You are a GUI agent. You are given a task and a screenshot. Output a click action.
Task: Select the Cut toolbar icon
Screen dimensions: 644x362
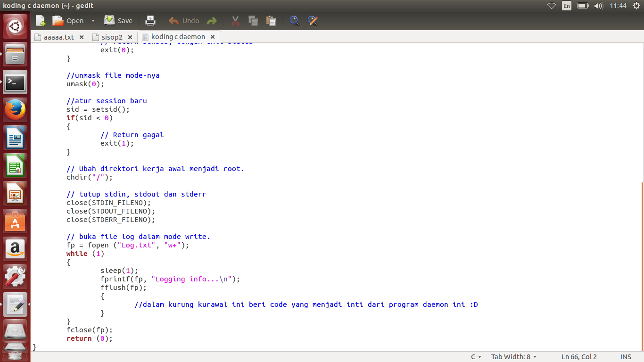(x=234, y=21)
